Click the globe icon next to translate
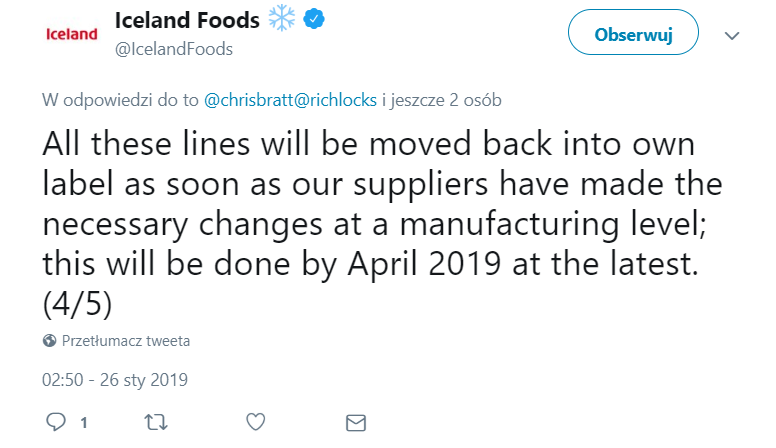The height and width of the screenshot is (448, 776). (x=50, y=341)
